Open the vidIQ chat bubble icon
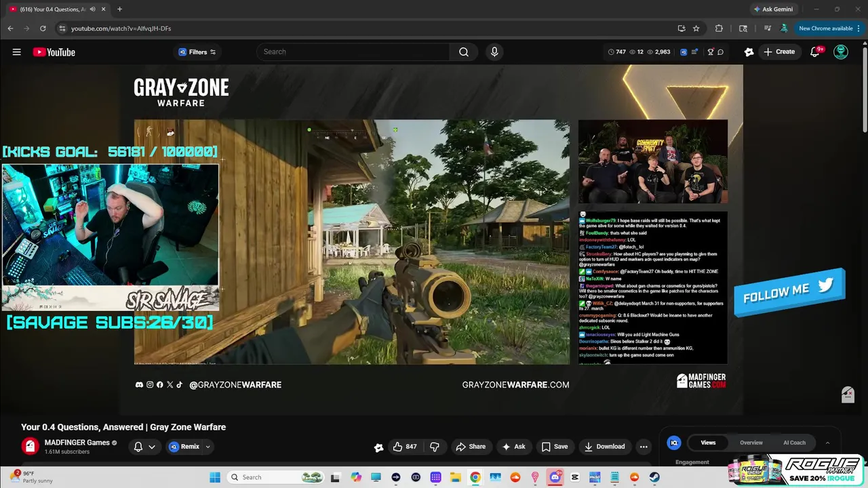Viewport: 868px width, 488px height. click(720, 52)
